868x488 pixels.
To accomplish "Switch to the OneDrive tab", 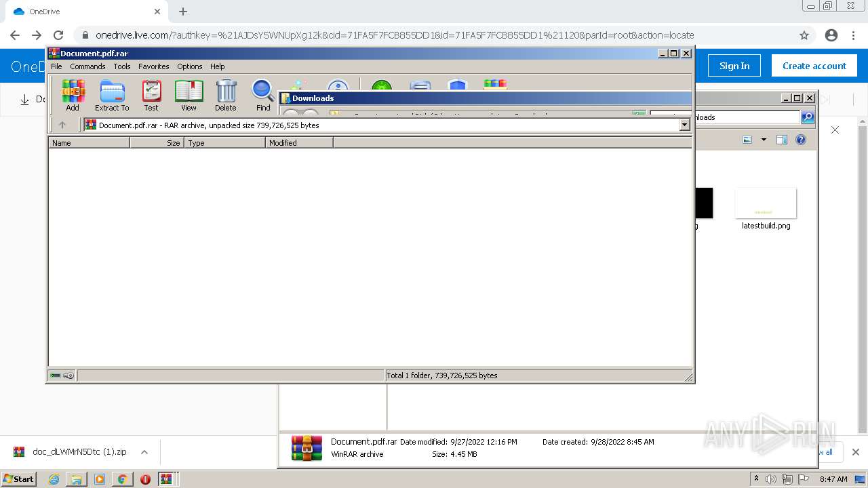I will 87,12.
